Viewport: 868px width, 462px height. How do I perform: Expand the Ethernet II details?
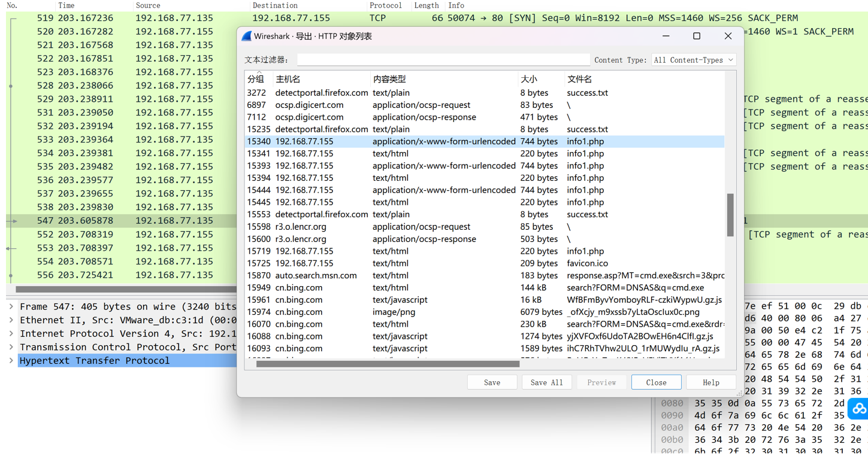[11, 320]
